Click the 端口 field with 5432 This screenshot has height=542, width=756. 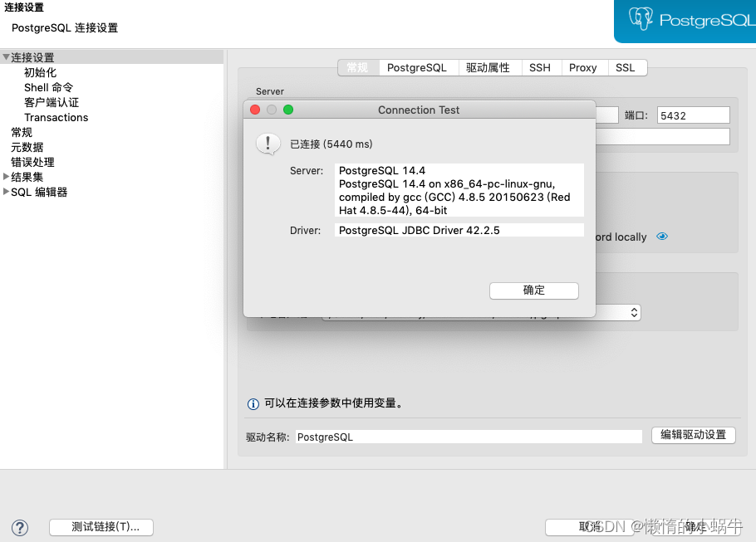point(693,115)
